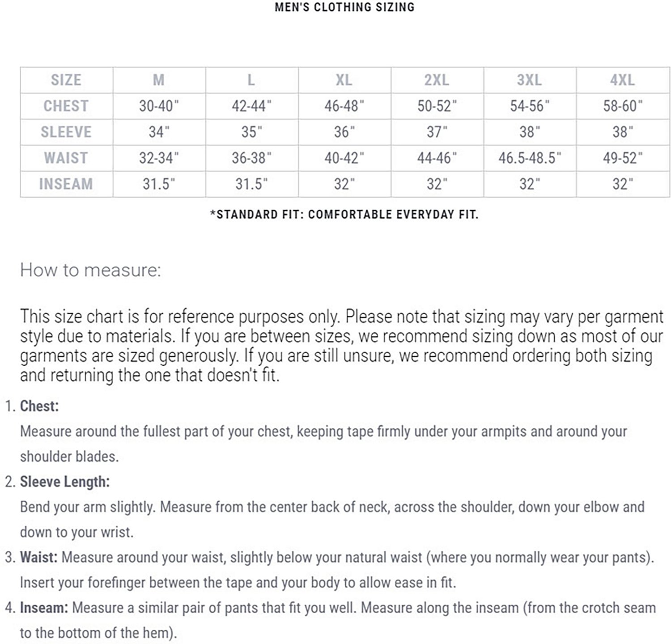Click the Men's Clothing Sizing title

click(344, 7)
